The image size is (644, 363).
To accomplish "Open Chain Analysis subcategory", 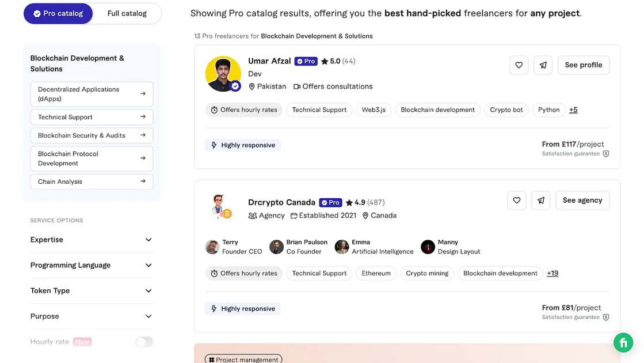I will [92, 181].
